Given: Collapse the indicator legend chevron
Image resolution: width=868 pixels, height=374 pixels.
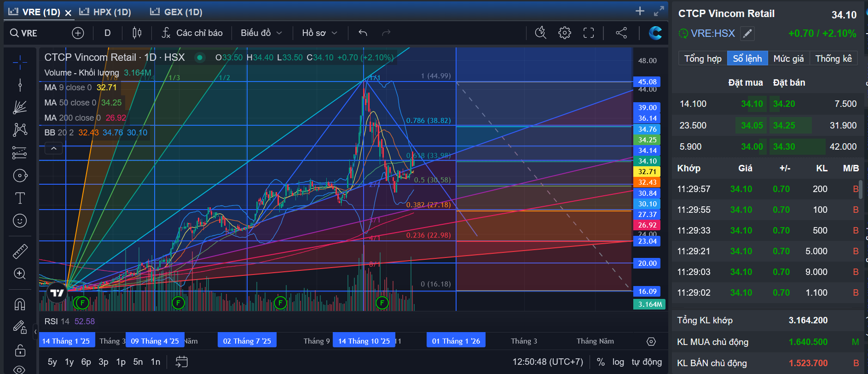Looking at the screenshot, I should pyautogui.click(x=53, y=148).
